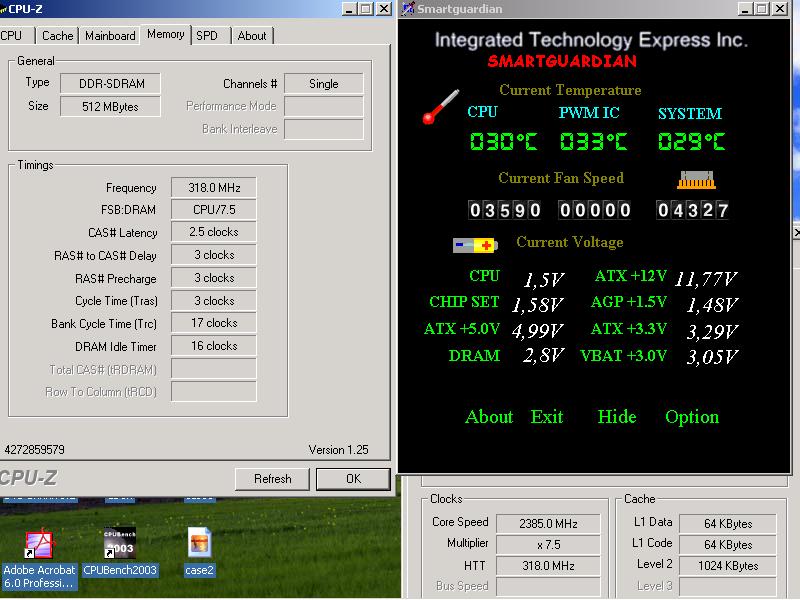Viewport: 800px width, 600px height.
Task: Click the CAS# Latency value 2.5 clocks
Action: (x=214, y=232)
